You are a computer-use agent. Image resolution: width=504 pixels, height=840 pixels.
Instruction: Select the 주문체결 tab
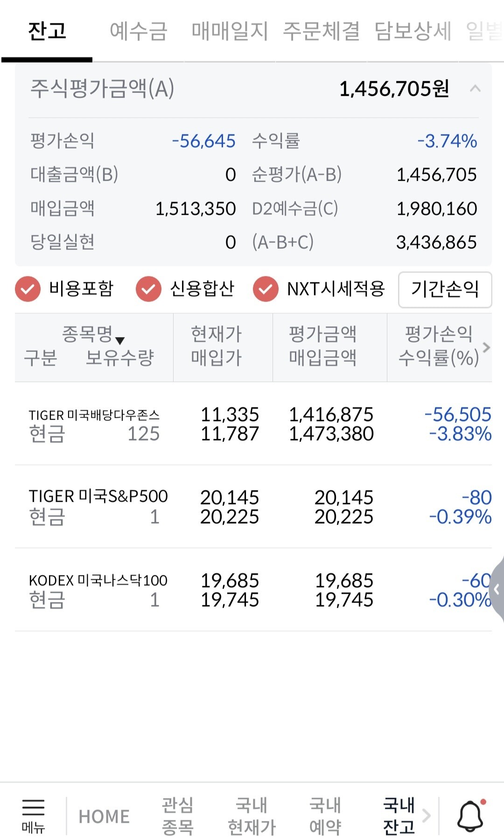[x=322, y=31]
